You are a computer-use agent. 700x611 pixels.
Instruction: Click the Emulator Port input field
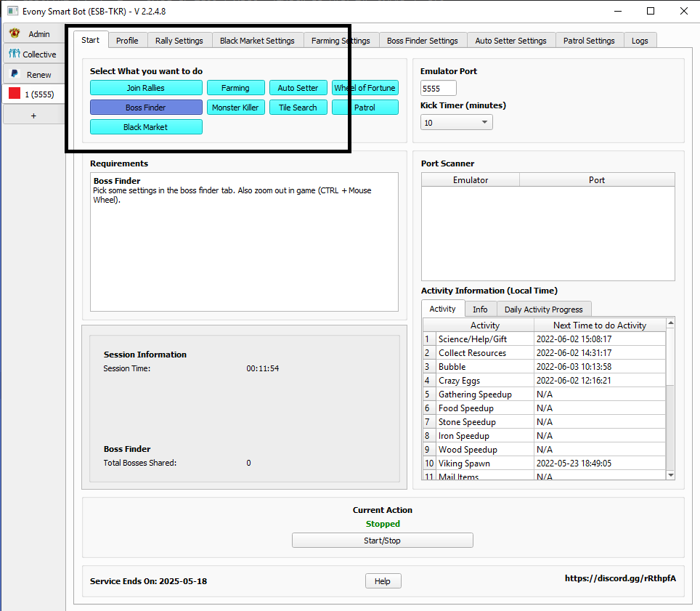(x=439, y=88)
